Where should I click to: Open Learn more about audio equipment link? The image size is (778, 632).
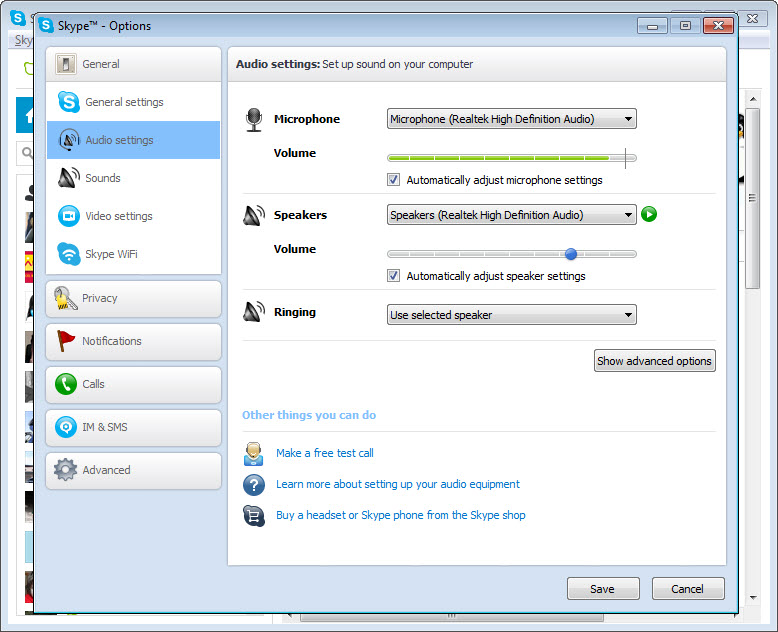click(x=398, y=485)
